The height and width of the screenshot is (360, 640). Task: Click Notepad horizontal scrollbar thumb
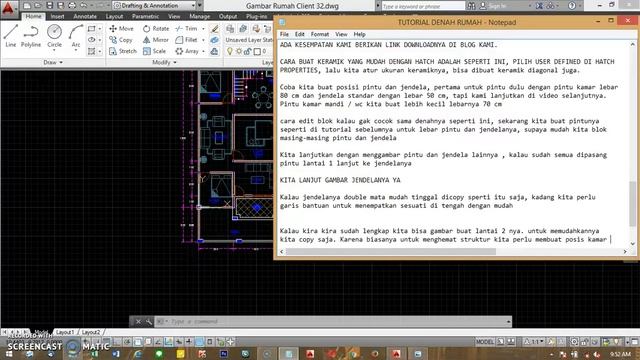(391, 251)
